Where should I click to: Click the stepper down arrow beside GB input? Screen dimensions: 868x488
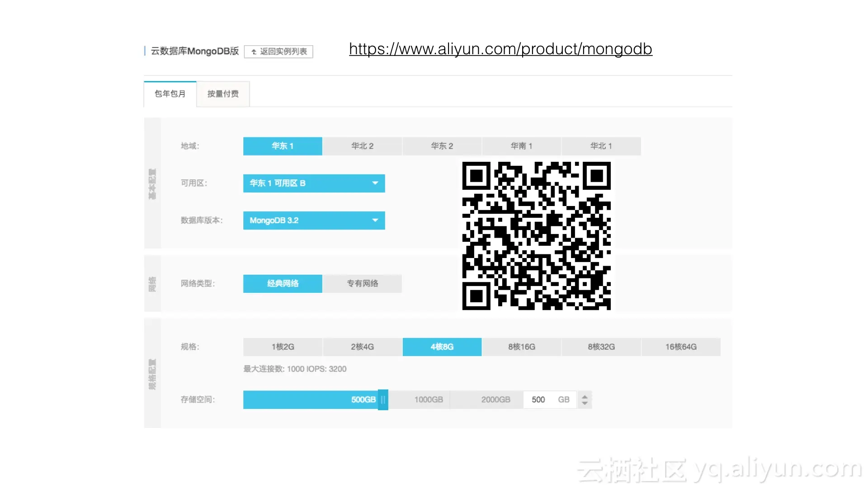click(585, 404)
